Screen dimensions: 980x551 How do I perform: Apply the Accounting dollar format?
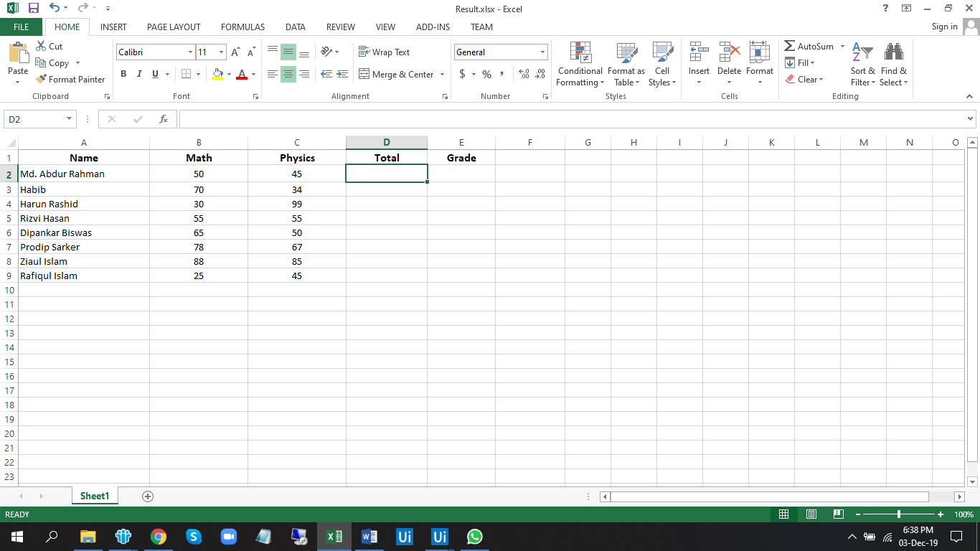pyautogui.click(x=462, y=74)
